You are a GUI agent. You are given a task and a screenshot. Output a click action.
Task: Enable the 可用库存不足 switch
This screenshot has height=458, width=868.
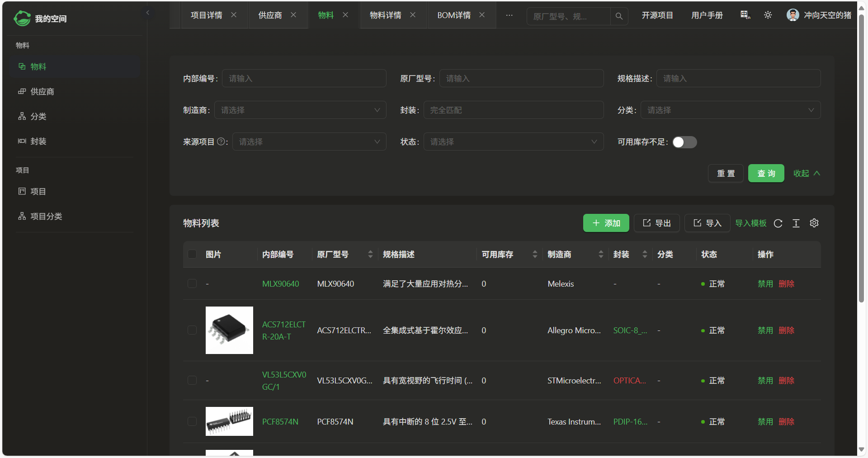pos(684,142)
